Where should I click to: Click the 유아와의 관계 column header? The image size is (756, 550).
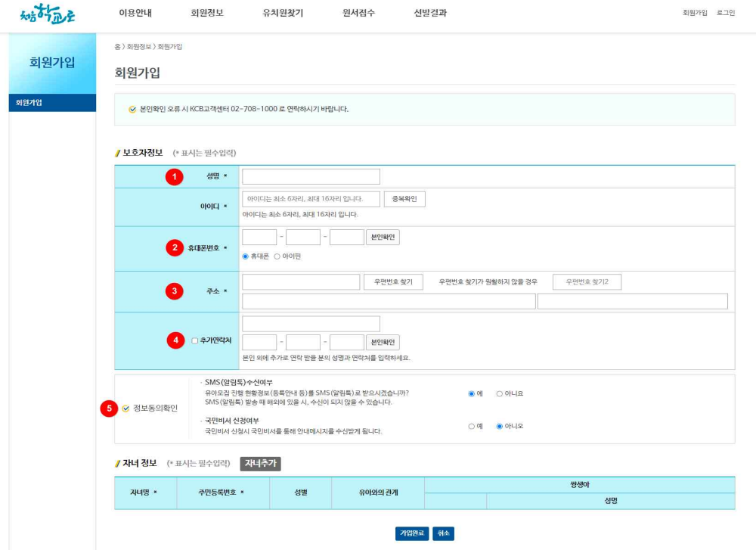(x=379, y=493)
